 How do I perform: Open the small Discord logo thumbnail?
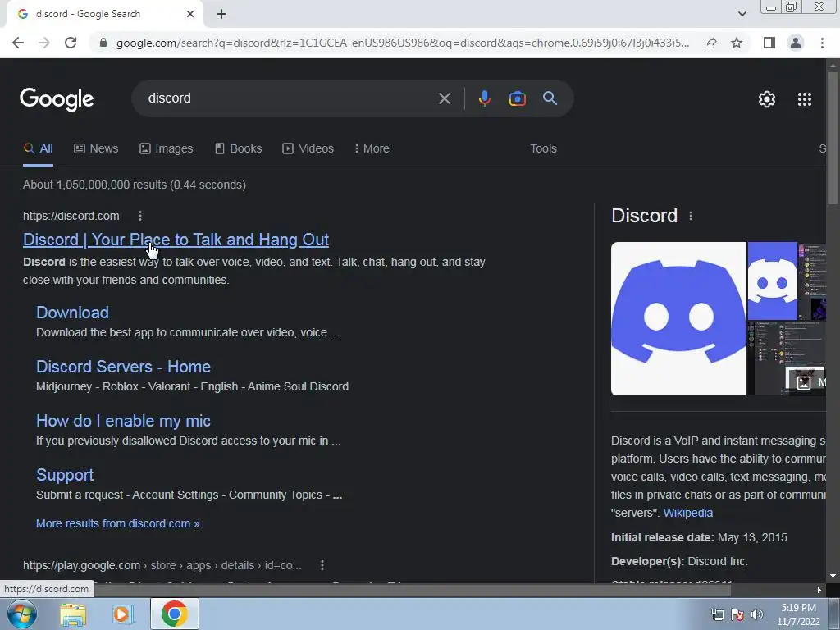tap(772, 281)
